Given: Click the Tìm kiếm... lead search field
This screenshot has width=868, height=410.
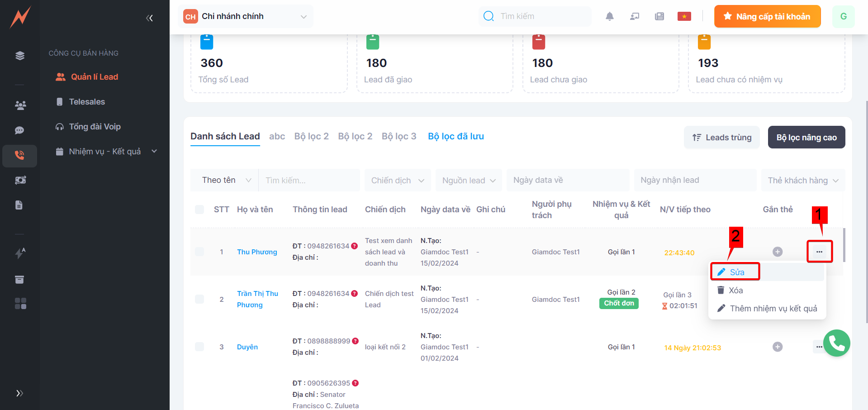Looking at the screenshot, I should [308, 181].
